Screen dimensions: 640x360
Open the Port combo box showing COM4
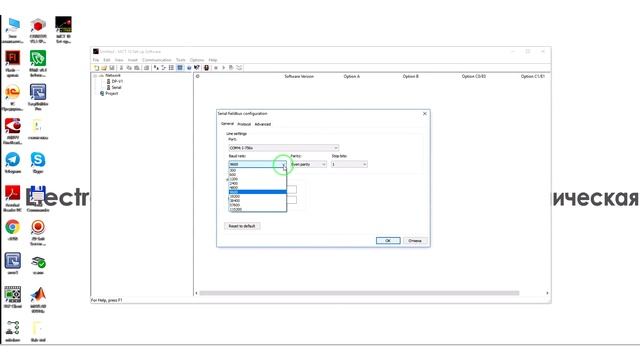coord(284,148)
